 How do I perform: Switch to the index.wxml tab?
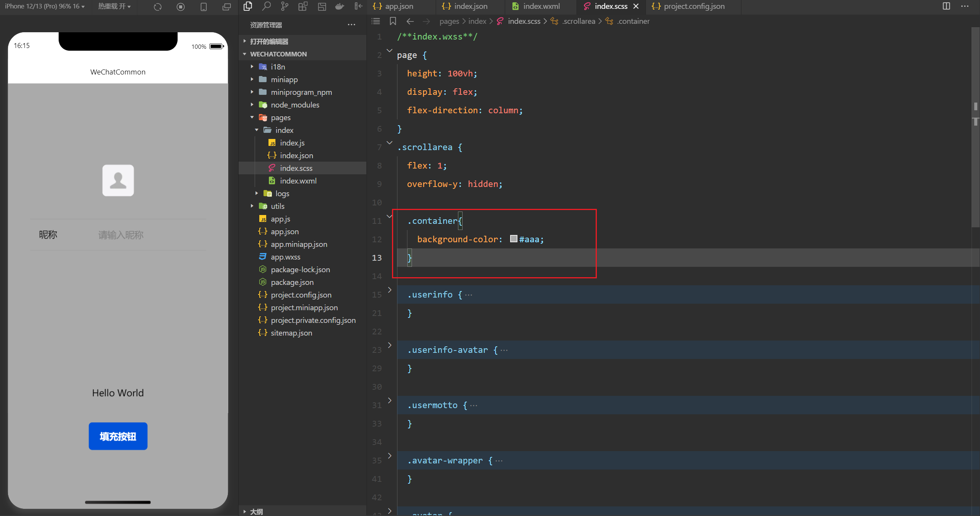pos(541,6)
